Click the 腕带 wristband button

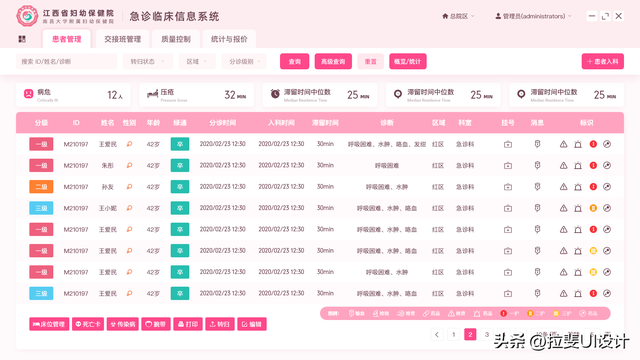[x=156, y=324]
